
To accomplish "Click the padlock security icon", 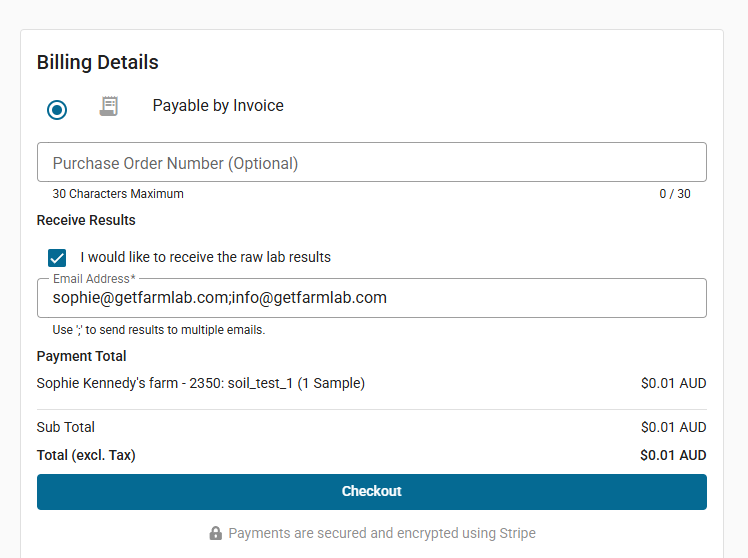I will pos(215,533).
